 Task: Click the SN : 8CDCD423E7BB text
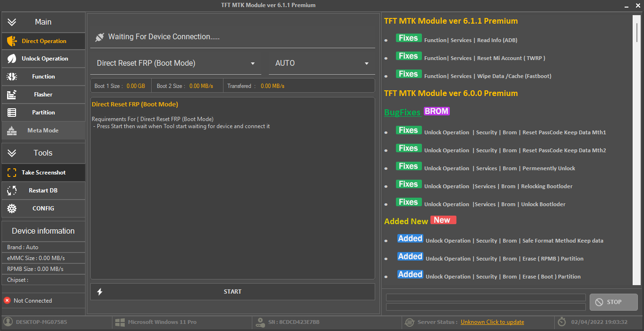(x=294, y=322)
